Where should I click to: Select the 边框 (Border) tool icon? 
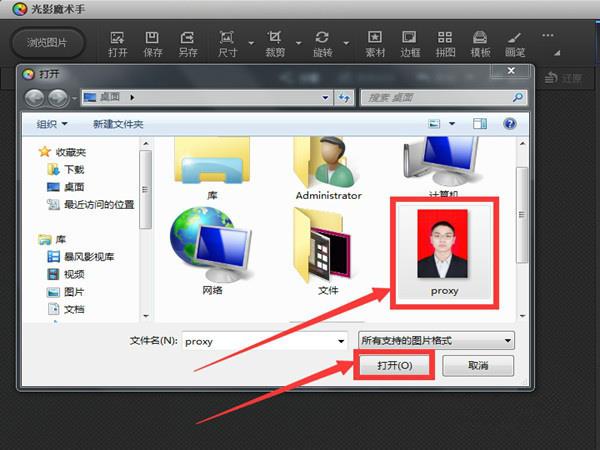point(410,43)
